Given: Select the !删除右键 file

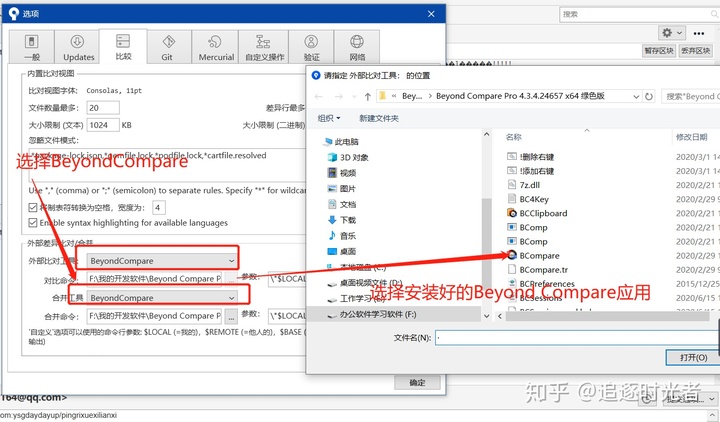Looking at the screenshot, I should 531,157.
